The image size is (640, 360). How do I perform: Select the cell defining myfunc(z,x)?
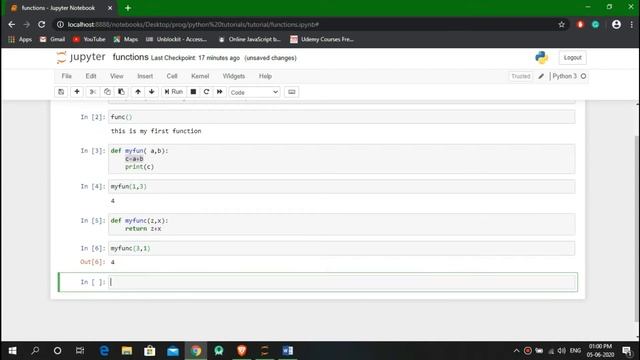[x=342, y=224]
